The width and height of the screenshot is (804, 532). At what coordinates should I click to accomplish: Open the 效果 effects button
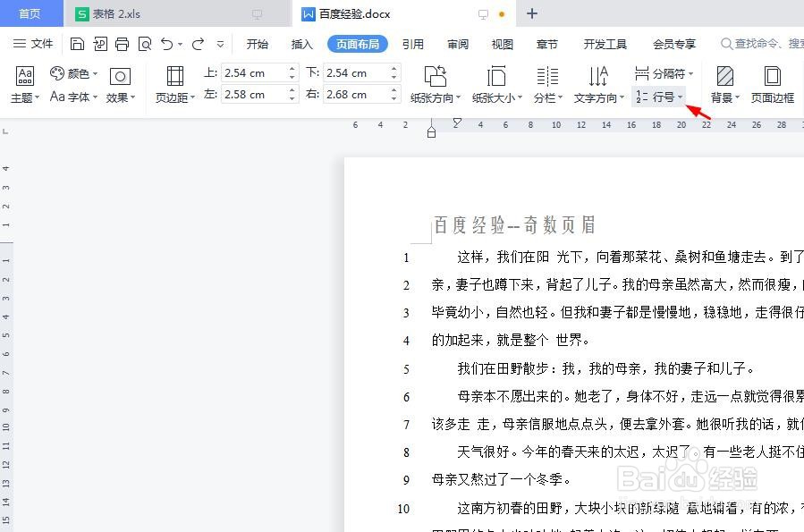(121, 85)
